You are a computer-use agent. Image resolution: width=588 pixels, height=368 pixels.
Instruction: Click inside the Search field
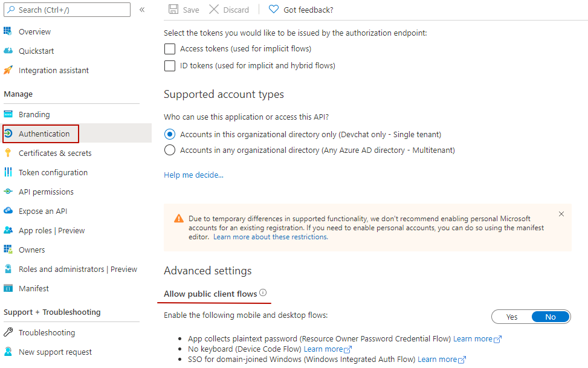[x=66, y=9]
